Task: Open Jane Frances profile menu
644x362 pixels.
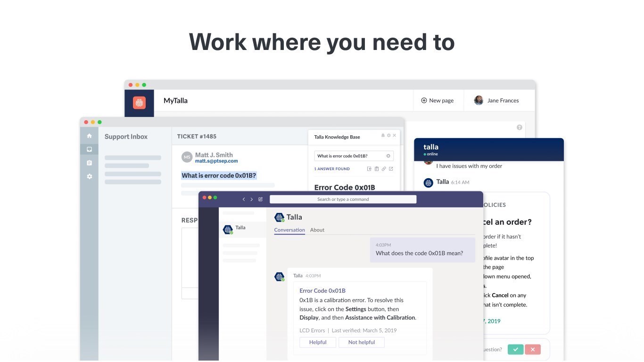Action: [496, 100]
